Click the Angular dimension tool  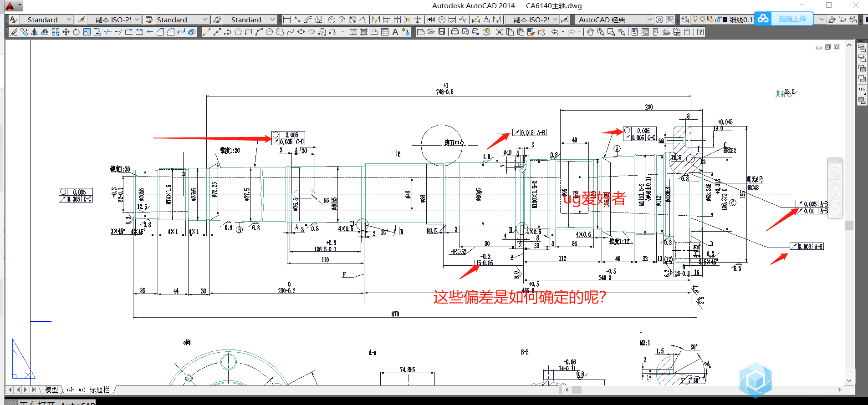point(363,20)
